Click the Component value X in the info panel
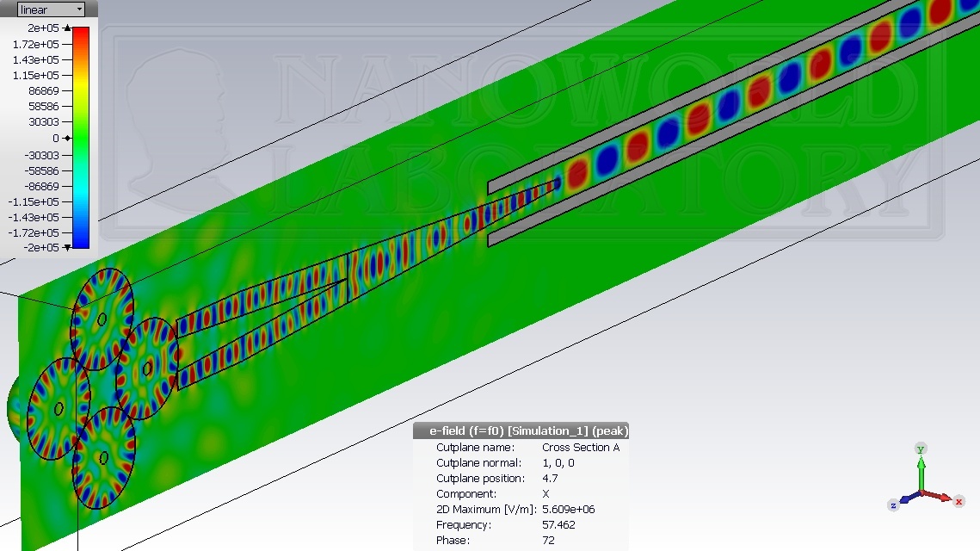This screenshot has height=551, width=980. click(545, 494)
